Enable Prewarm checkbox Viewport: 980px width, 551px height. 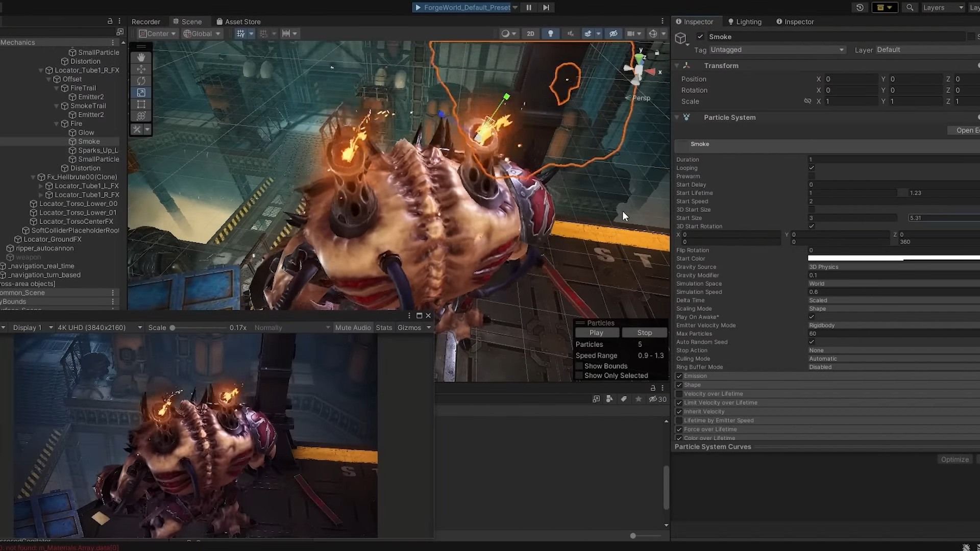(812, 176)
